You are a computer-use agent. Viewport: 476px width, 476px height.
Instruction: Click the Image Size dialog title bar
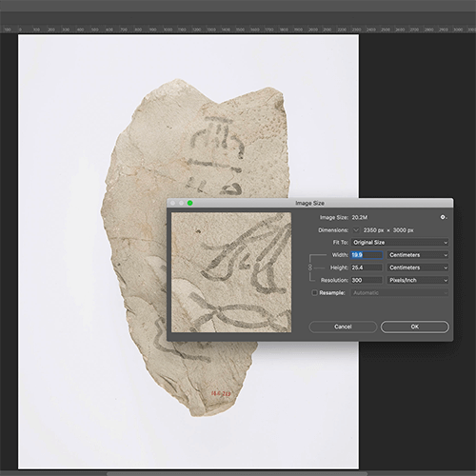pos(310,203)
